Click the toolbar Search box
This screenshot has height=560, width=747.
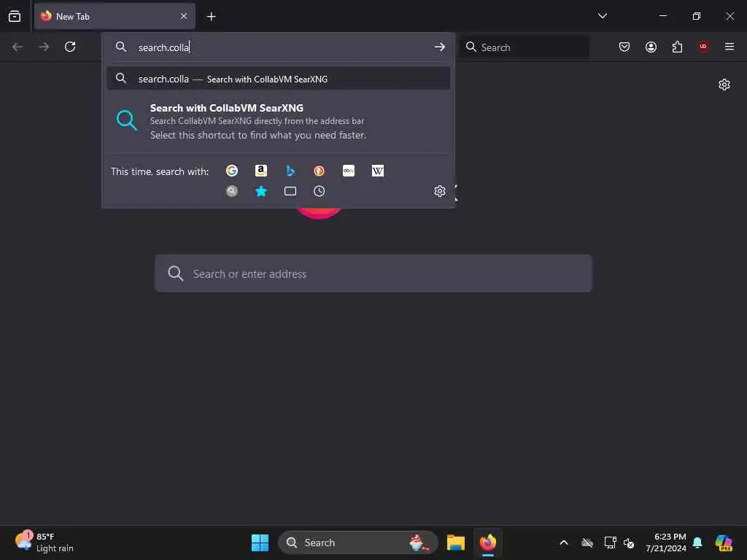tap(525, 47)
